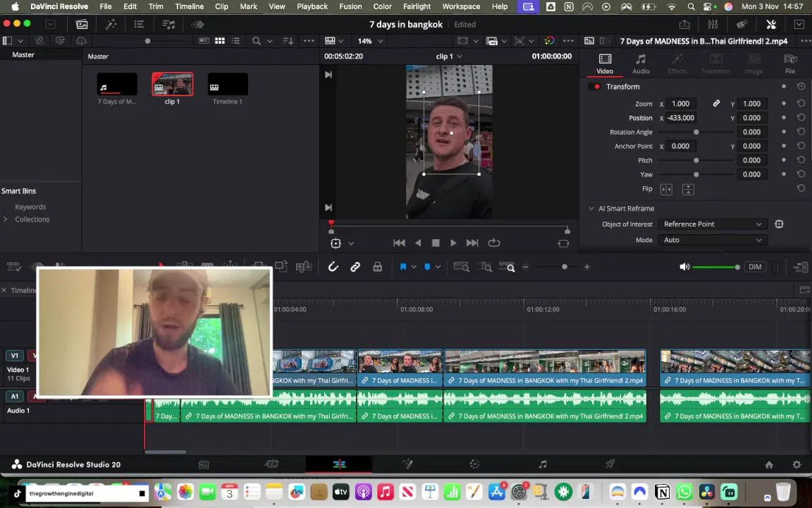Screen dimensions: 812x508
Task: Toggle DIM audio button
Action: click(x=755, y=267)
